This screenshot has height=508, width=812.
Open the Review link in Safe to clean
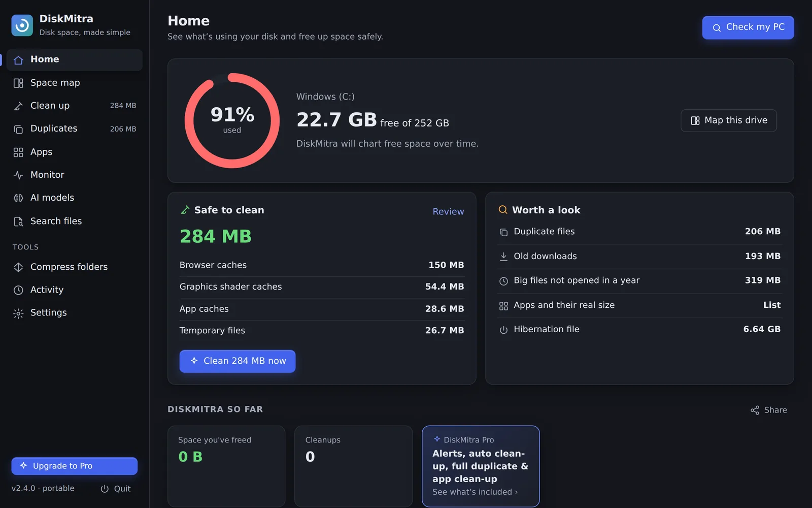click(x=448, y=211)
